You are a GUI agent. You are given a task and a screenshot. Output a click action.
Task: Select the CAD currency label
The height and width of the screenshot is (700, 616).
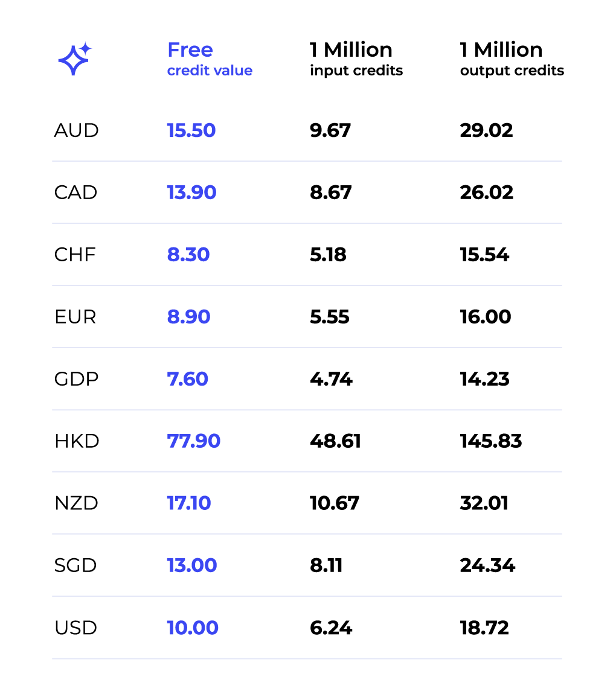pyautogui.click(x=75, y=192)
